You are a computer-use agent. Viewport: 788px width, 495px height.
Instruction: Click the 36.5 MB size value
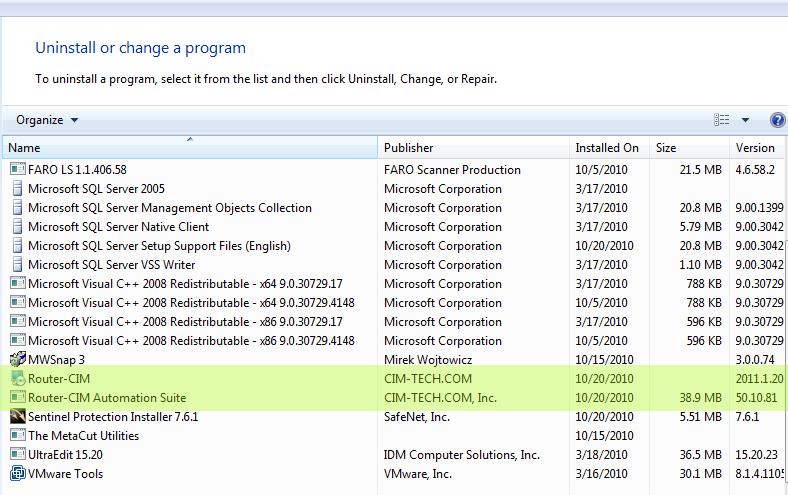pos(701,455)
